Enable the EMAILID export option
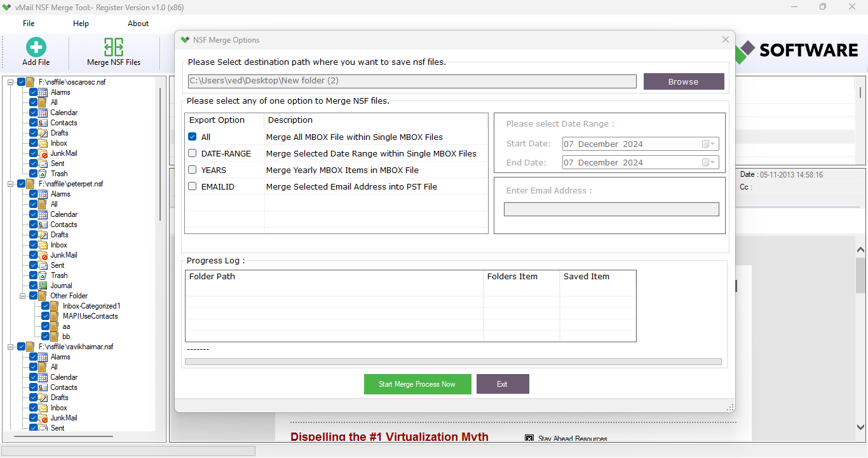868x458 pixels. 192,186
